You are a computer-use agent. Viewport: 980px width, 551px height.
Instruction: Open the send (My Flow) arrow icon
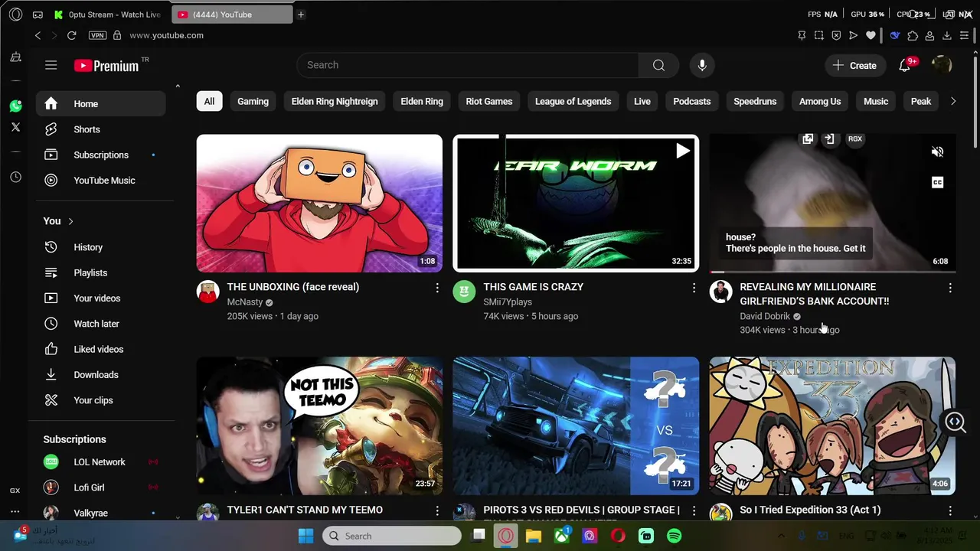coord(854,35)
